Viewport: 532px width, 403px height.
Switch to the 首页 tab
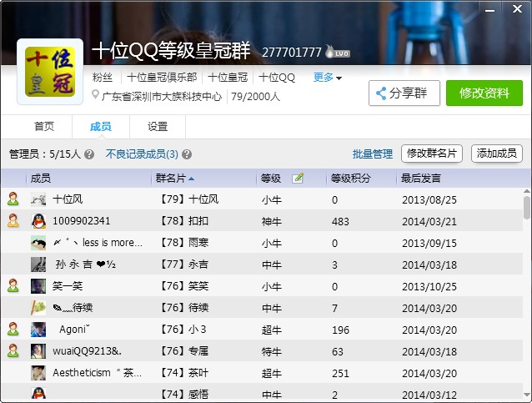tap(44, 127)
